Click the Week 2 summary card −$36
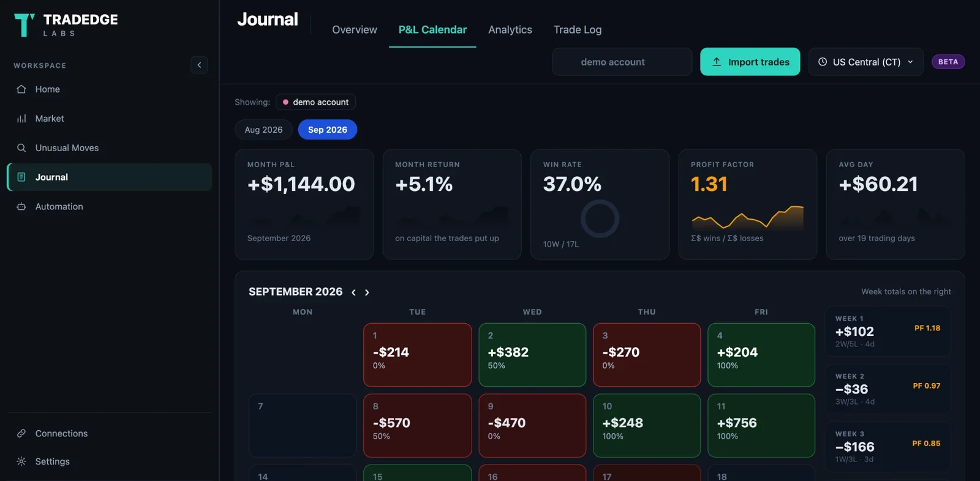Viewport: 980px width, 481px height. (888, 389)
